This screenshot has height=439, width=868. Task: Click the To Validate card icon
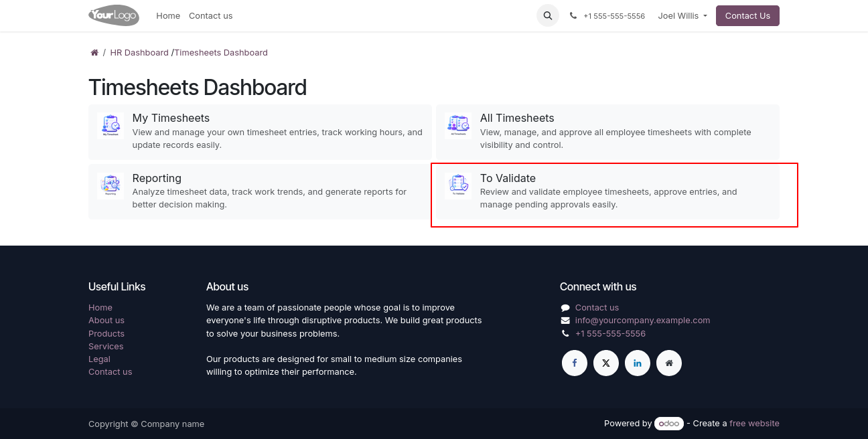tap(458, 186)
